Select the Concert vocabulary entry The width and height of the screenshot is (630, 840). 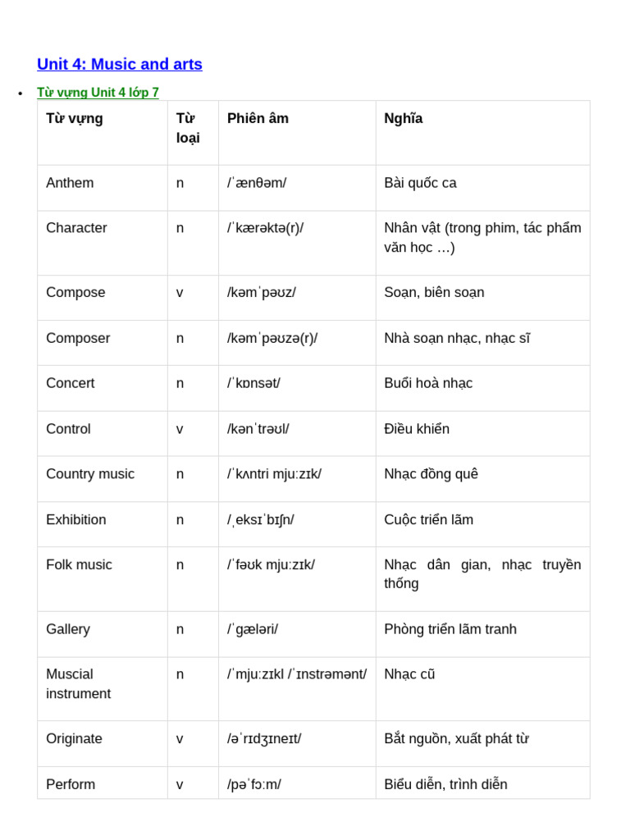(71, 383)
